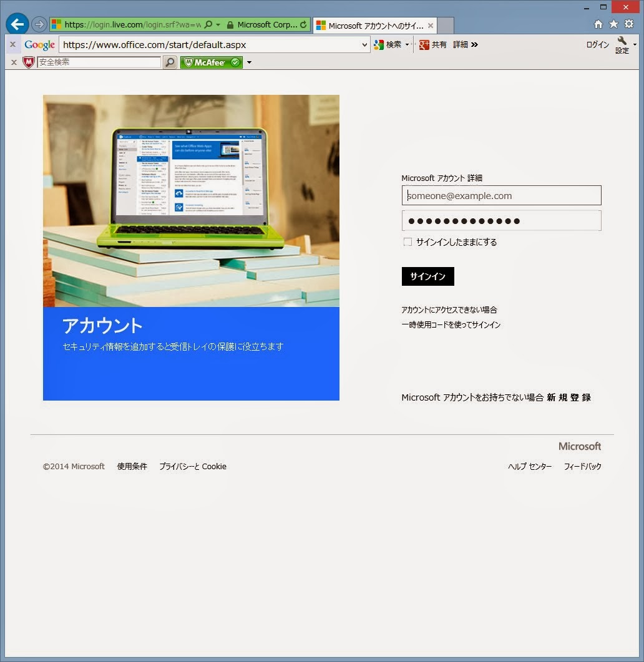Click ログイン on the Google toolbar
The height and width of the screenshot is (662, 644).
tap(598, 45)
